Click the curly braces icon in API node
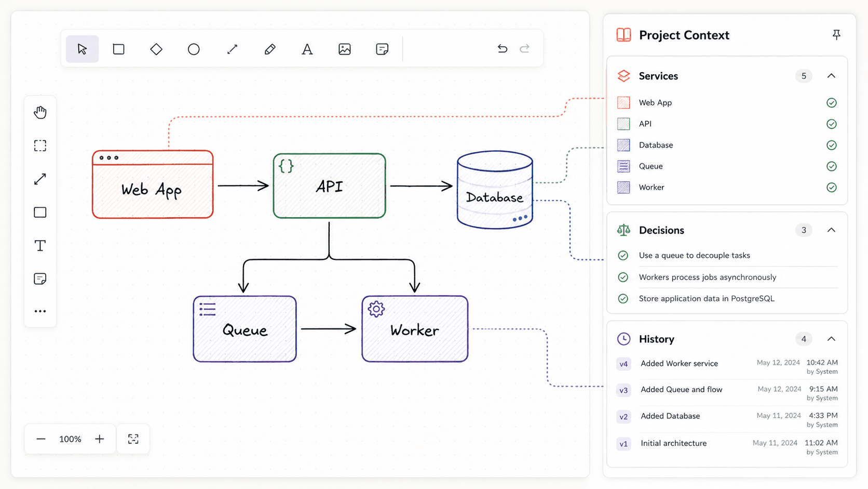868x489 pixels. [286, 166]
